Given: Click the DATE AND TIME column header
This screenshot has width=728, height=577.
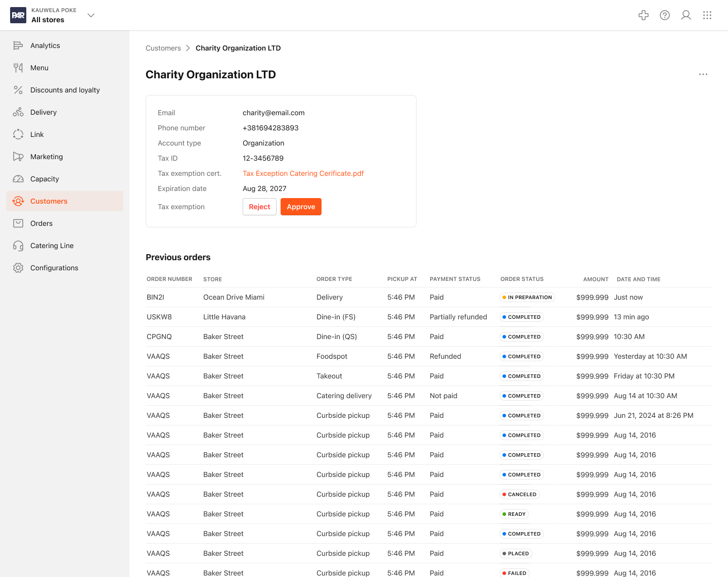Looking at the screenshot, I should [x=639, y=279].
